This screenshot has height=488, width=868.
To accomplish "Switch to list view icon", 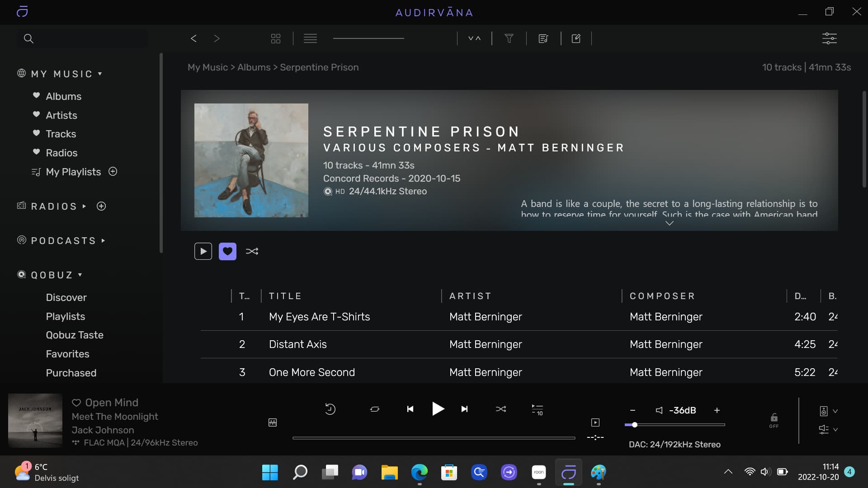I will [310, 39].
